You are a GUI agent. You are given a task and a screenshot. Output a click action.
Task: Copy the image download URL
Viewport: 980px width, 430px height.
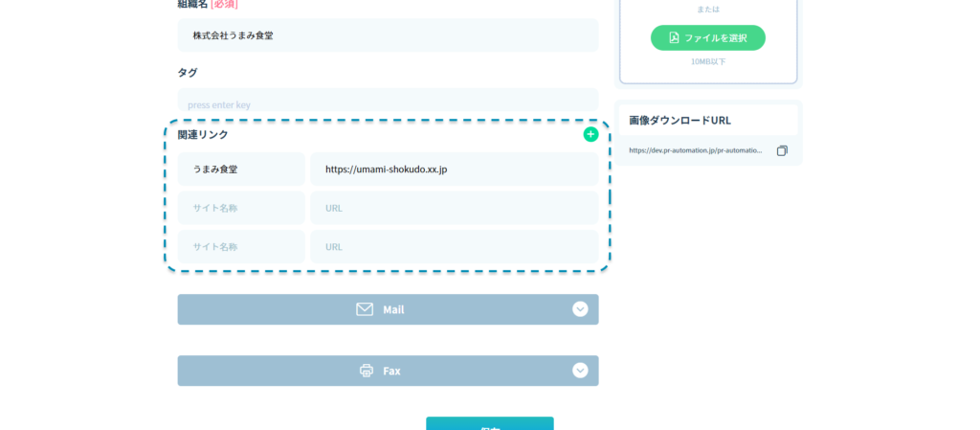tap(782, 150)
